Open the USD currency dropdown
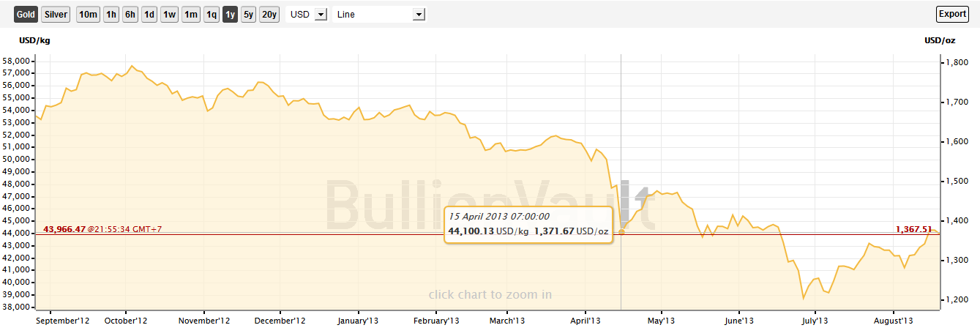The height and width of the screenshot is (336, 980). [307, 15]
